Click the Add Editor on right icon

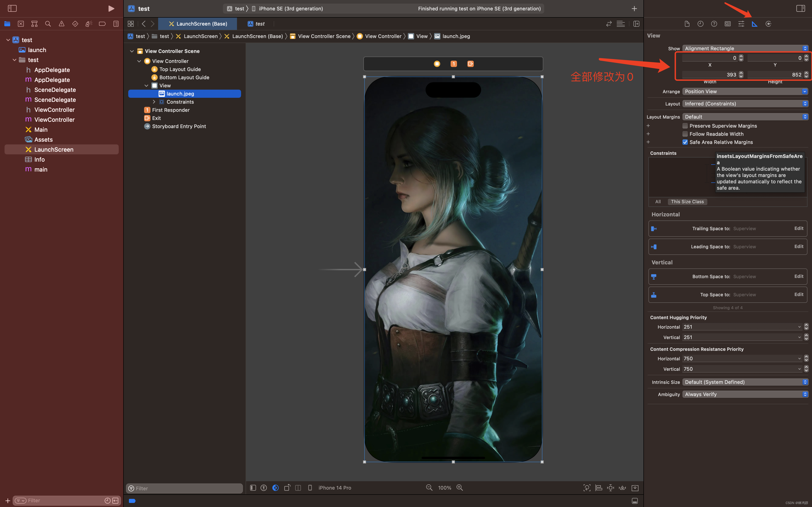[x=636, y=24]
